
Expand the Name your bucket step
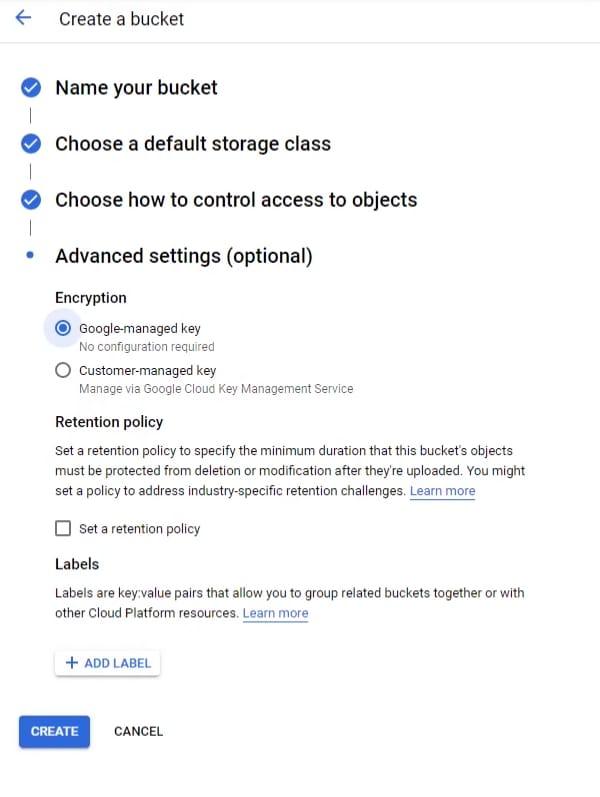tap(136, 87)
